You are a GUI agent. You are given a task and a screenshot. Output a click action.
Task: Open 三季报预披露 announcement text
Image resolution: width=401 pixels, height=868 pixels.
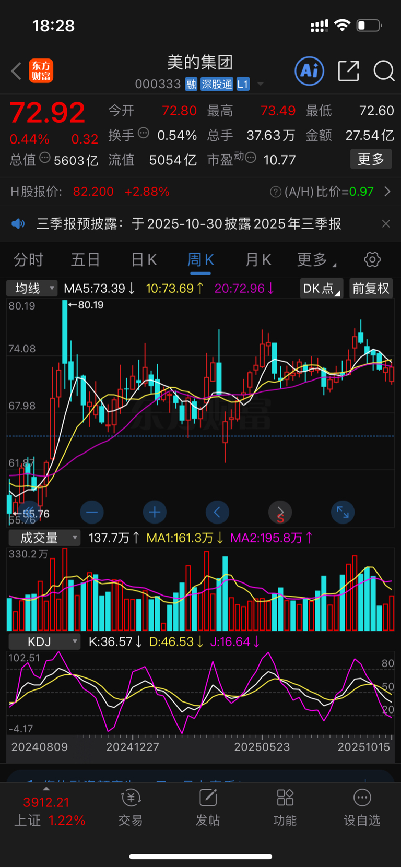188,224
